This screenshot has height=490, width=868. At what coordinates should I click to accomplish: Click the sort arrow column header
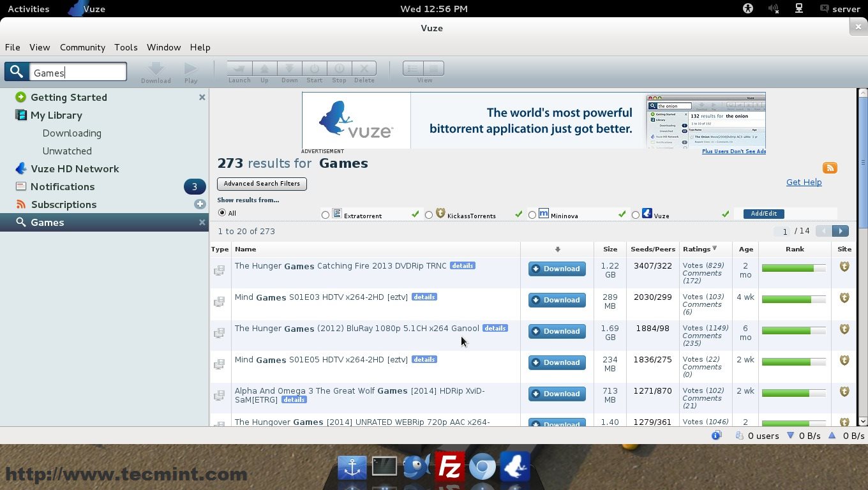pos(557,249)
